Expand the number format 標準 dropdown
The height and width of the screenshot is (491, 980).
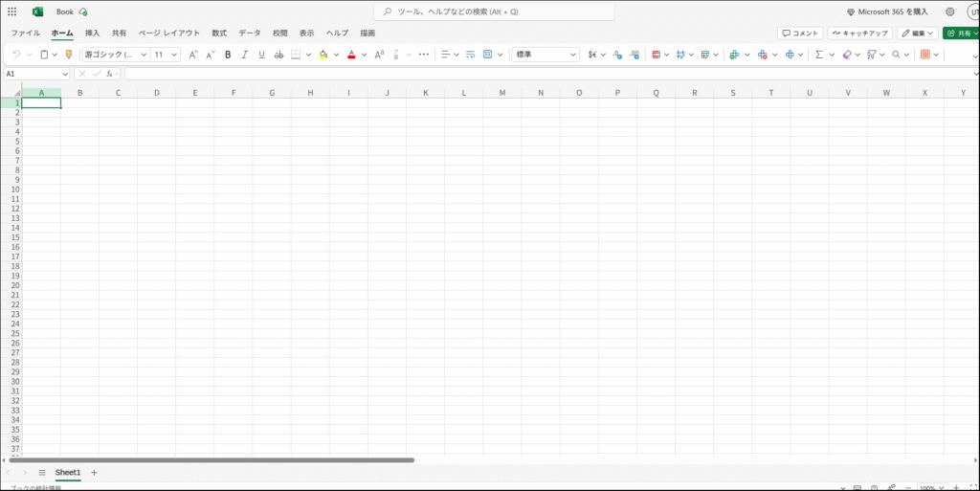click(x=545, y=55)
